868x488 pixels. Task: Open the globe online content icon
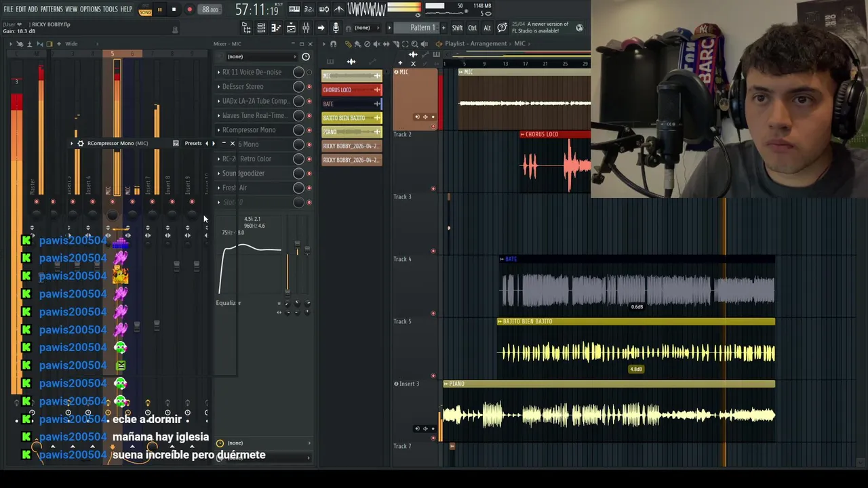(579, 28)
